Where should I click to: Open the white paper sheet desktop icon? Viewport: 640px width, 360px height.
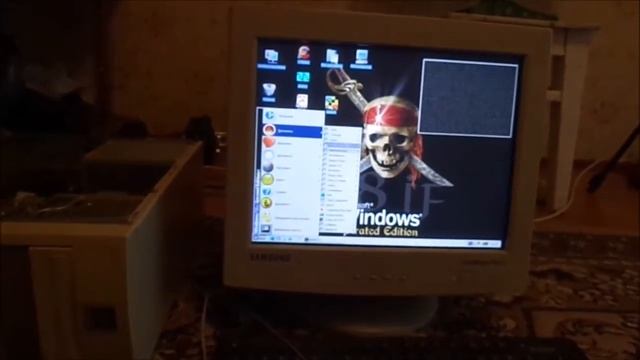302,101
